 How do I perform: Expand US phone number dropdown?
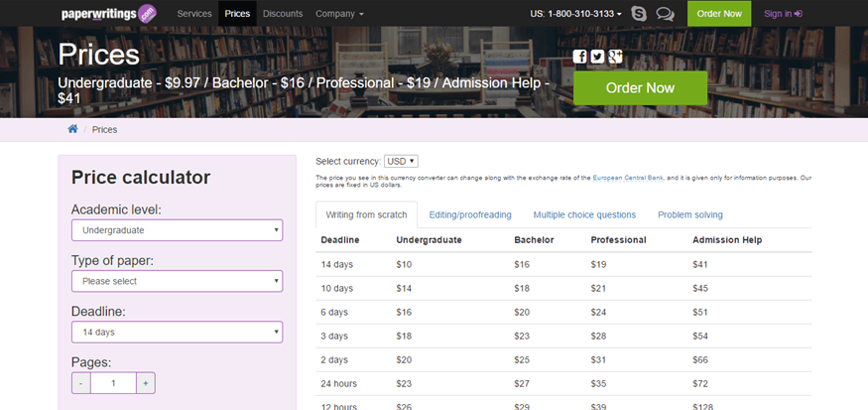tap(575, 13)
